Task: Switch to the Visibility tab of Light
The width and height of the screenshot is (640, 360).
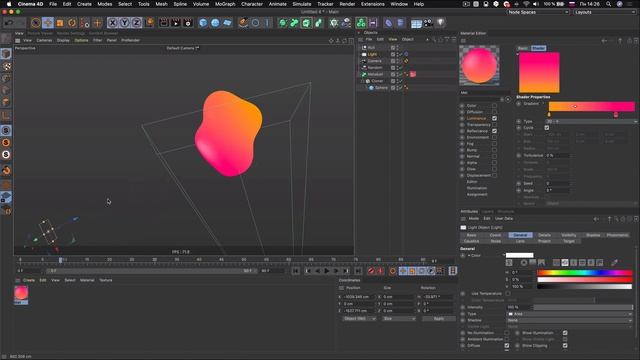Action: tap(569, 235)
